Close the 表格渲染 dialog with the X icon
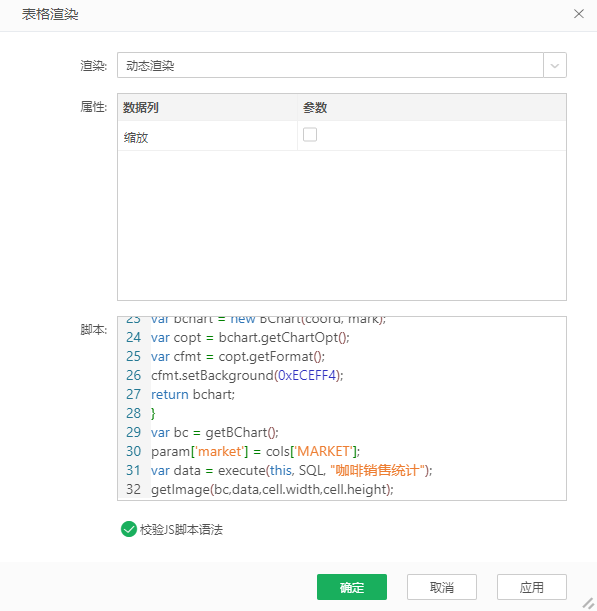The width and height of the screenshot is (597, 611). pos(579,14)
